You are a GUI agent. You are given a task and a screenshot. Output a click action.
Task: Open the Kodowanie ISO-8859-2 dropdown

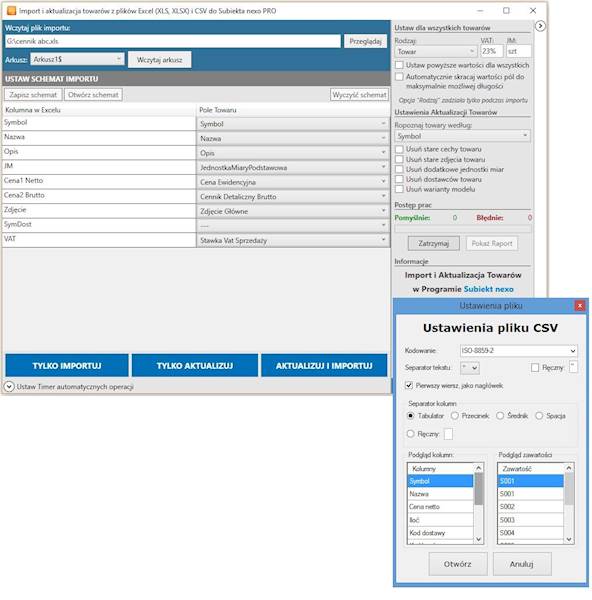tap(519, 351)
